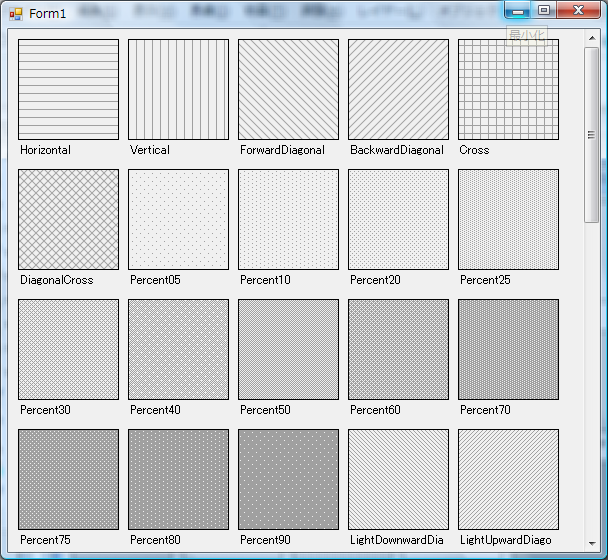Choose the BackwardDiagonal hatch tile
Viewport: 608px width, 560px height.
pyautogui.click(x=398, y=89)
